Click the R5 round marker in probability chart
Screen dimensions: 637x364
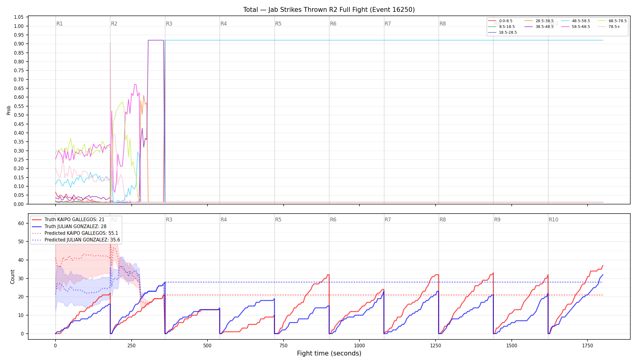coord(278,24)
